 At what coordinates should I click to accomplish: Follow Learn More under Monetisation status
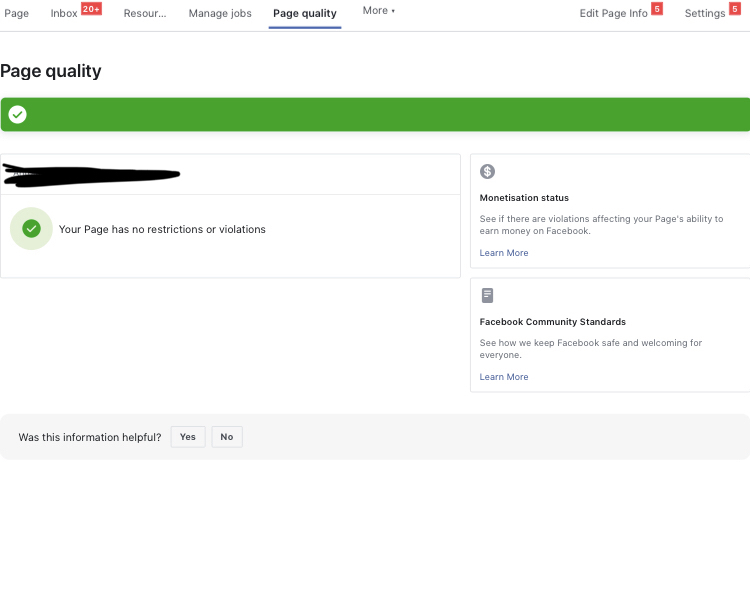point(504,253)
